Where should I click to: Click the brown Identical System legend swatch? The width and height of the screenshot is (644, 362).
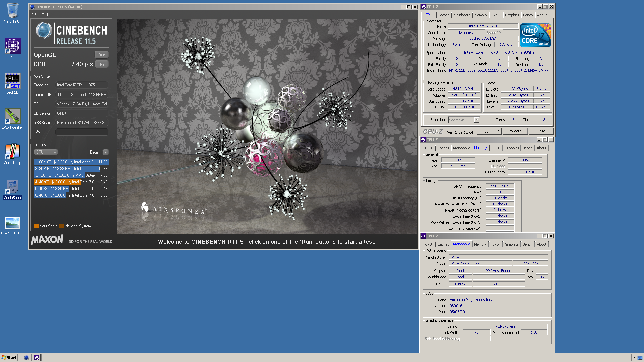coord(61,226)
